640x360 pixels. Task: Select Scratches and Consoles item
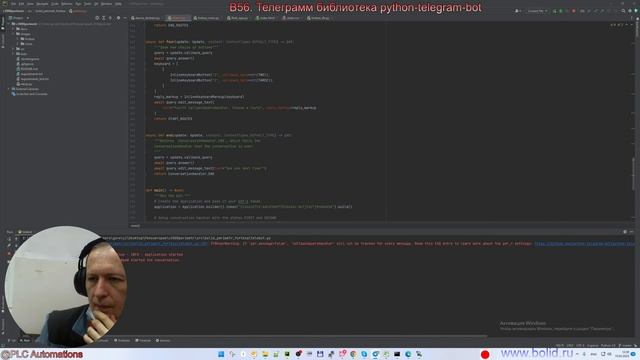(x=31, y=94)
